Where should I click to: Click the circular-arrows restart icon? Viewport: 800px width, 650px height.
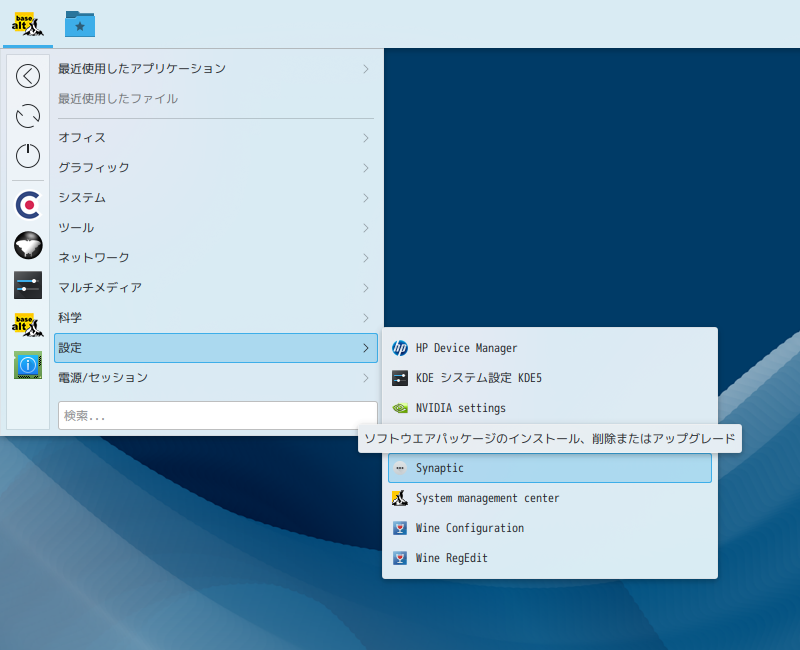(x=28, y=116)
